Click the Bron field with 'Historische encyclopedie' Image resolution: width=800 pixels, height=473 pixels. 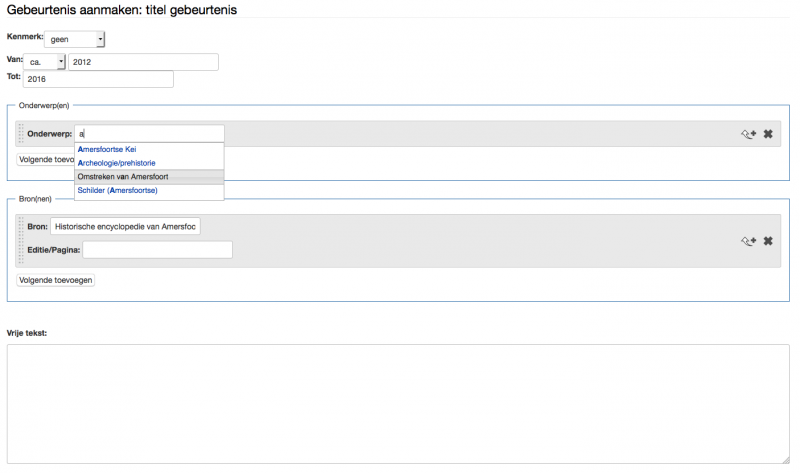[x=126, y=227]
